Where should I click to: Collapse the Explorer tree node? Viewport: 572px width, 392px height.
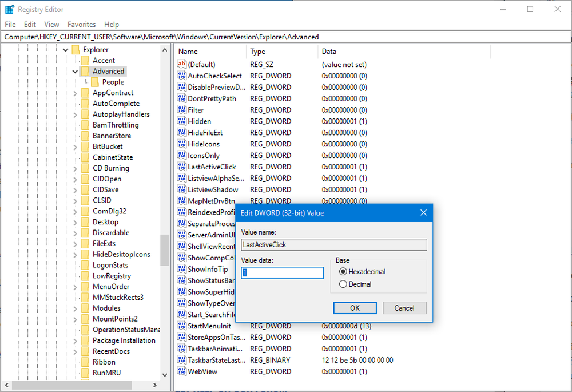point(66,50)
